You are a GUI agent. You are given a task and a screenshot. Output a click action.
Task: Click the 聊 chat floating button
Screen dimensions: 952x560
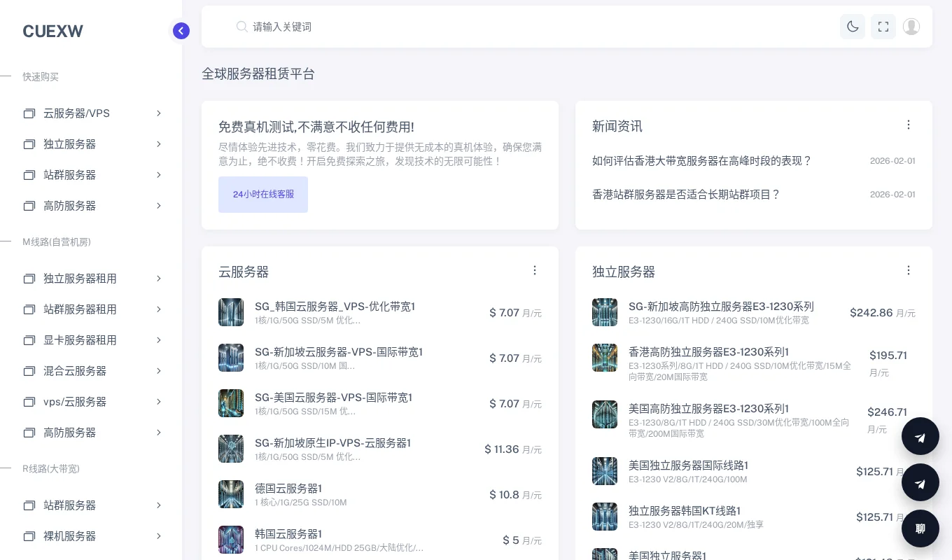920,528
